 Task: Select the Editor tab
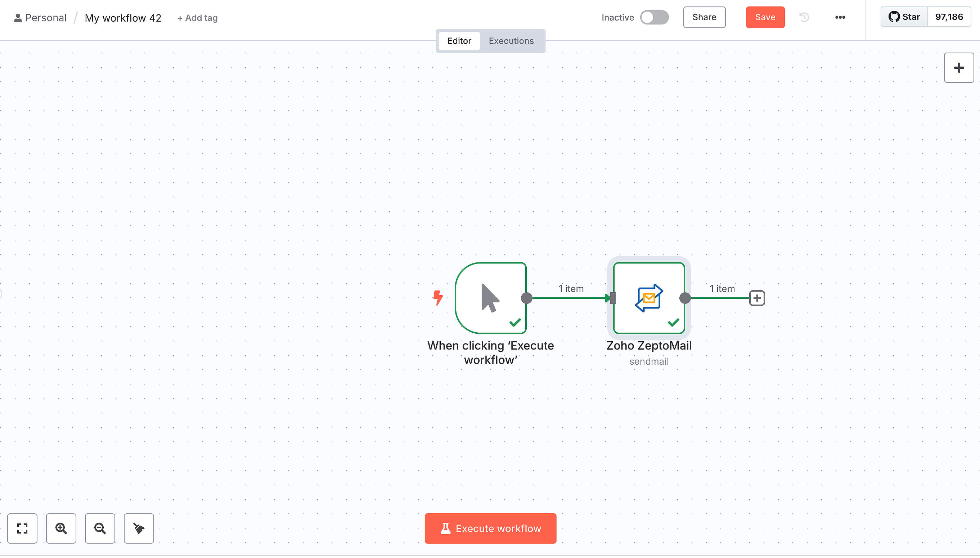458,41
